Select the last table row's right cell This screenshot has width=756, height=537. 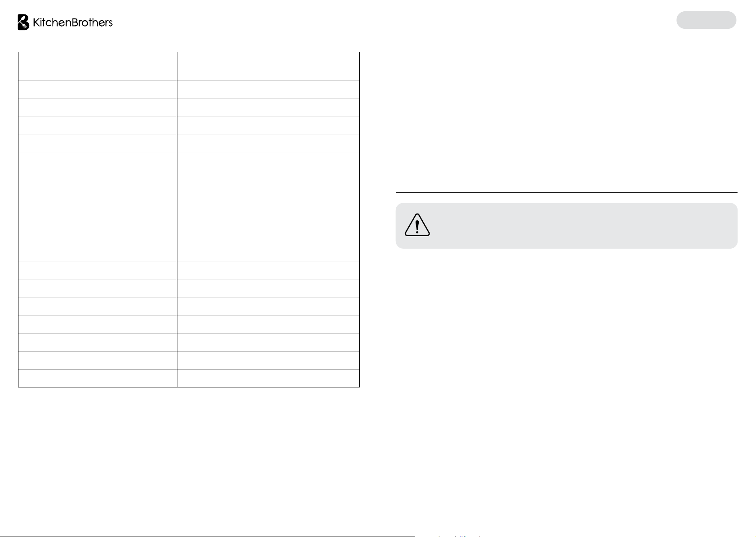tap(268, 378)
